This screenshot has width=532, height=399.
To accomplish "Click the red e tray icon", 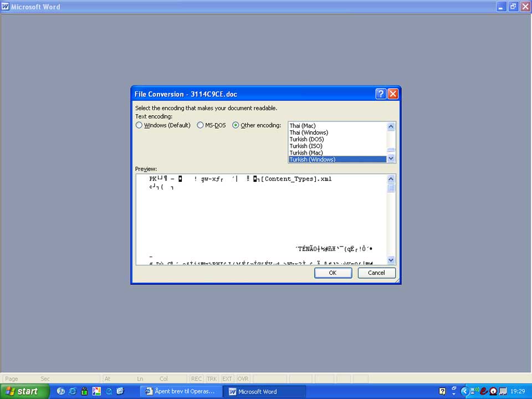I will click(x=484, y=392).
